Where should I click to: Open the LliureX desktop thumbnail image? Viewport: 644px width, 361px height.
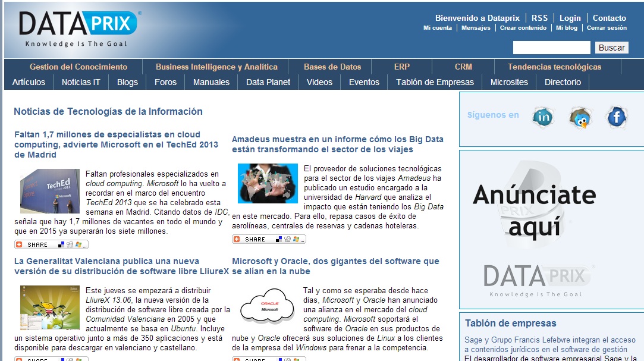[50, 308]
